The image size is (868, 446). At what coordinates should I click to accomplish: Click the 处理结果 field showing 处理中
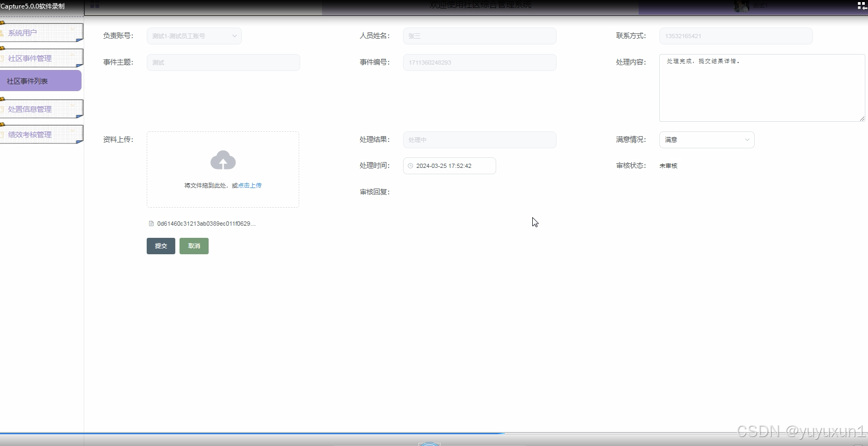tap(479, 140)
